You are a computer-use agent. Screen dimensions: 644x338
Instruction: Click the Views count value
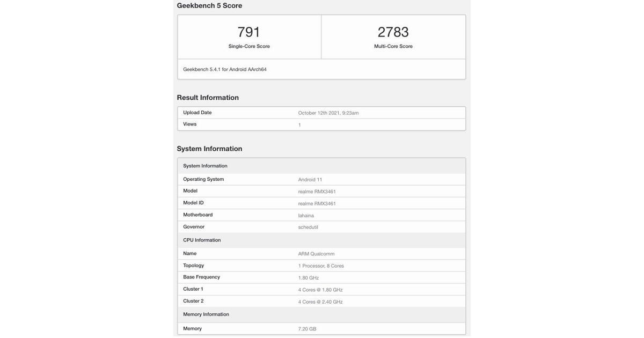(x=299, y=123)
